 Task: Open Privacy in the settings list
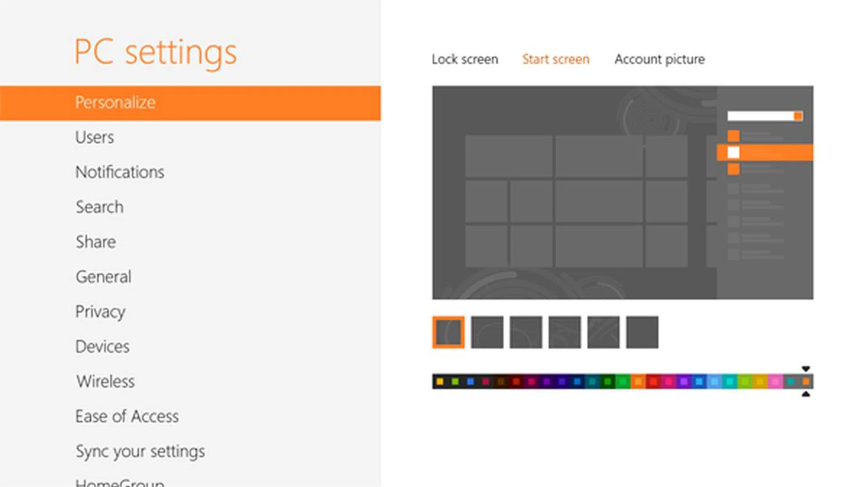pos(100,312)
